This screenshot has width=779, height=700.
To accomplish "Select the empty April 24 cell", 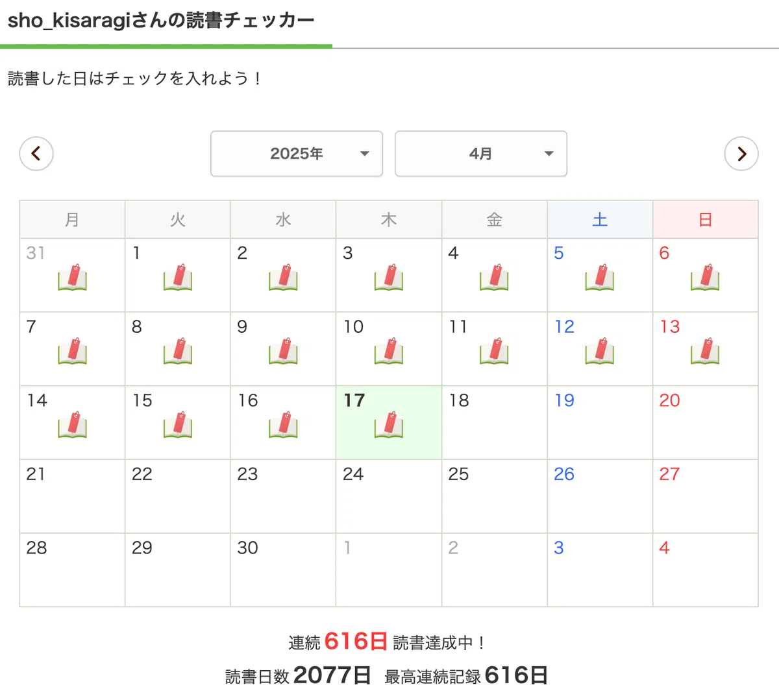I will tap(389, 496).
